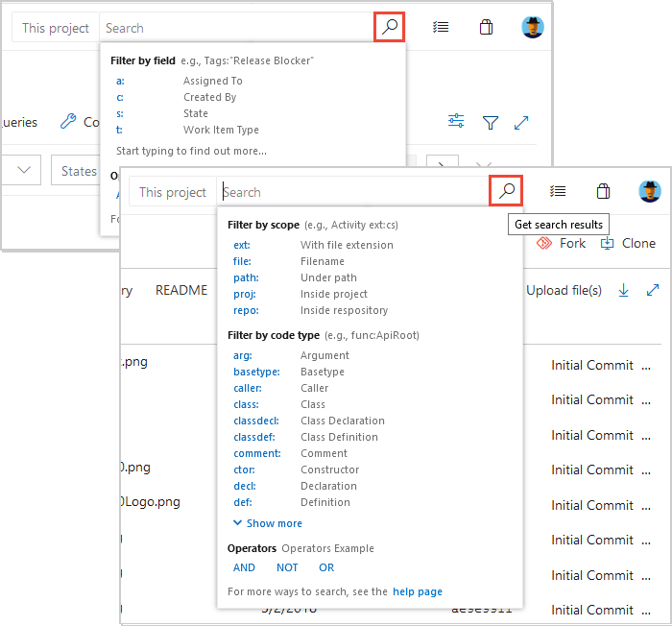Click the front window Search input field
The width and height of the screenshot is (672, 626).
[352, 192]
